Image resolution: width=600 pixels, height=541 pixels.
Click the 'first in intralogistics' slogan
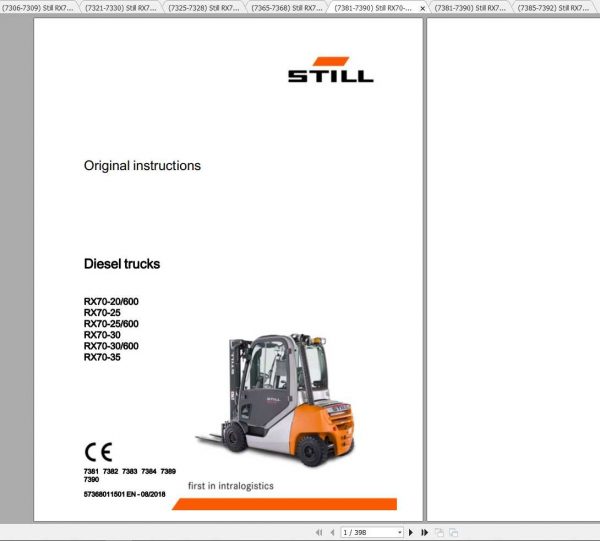[x=231, y=486]
